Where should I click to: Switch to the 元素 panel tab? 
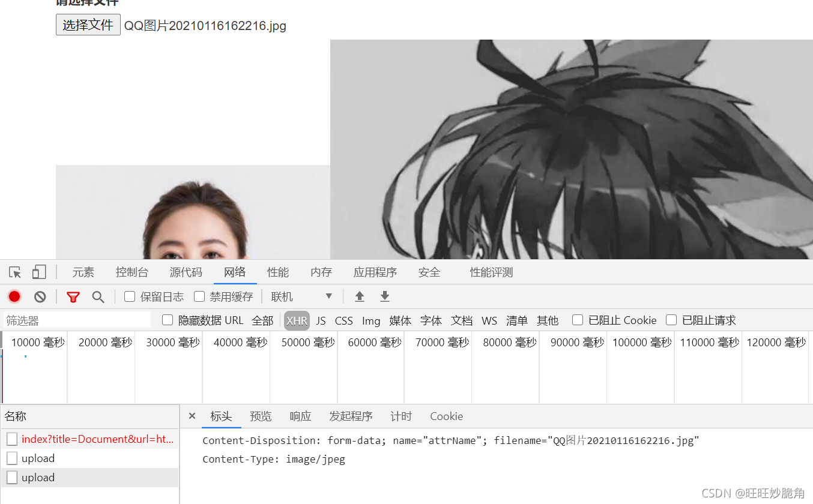point(83,272)
